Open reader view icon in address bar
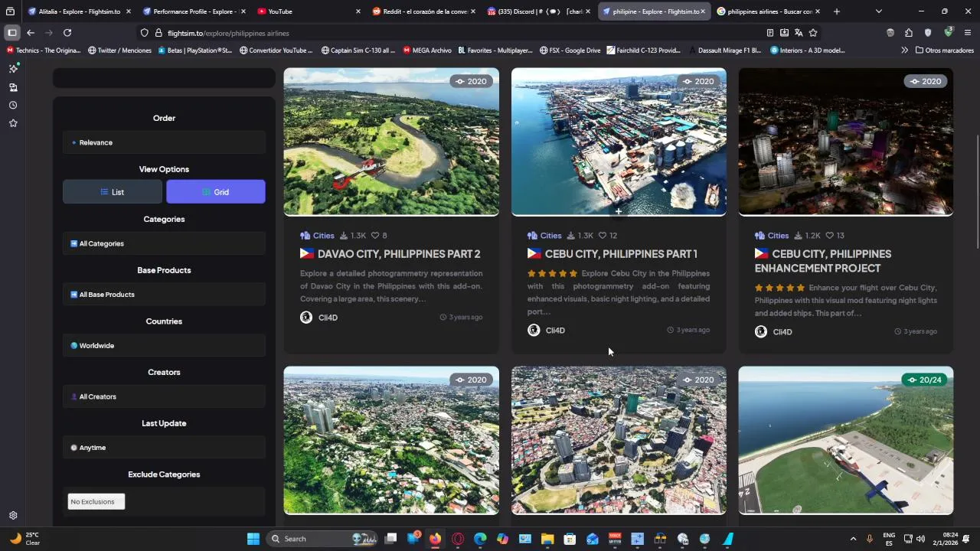 (x=769, y=33)
